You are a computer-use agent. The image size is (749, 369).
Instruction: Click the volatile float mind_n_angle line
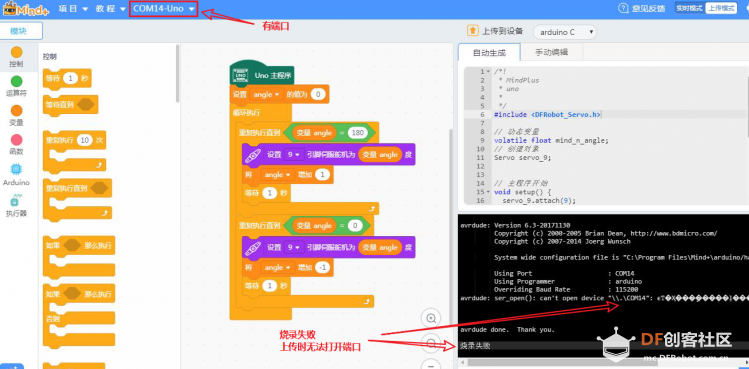[x=552, y=141]
